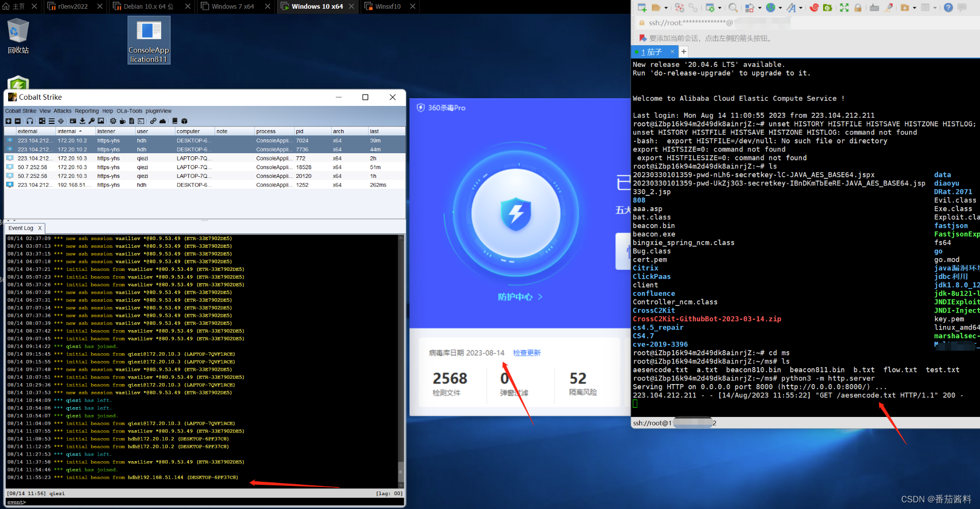Click 检查更新 link in 360 antivirus
The width and height of the screenshot is (980, 509).
(x=527, y=353)
